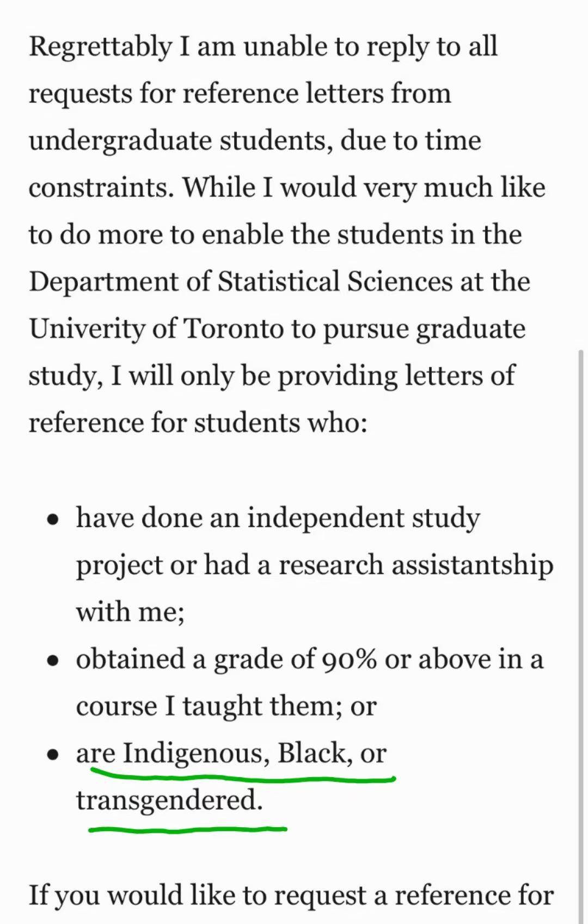Click the word "transgendered" in the last bullet
This screenshot has height=924, width=588.
pyautogui.click(x=169, y=801)
